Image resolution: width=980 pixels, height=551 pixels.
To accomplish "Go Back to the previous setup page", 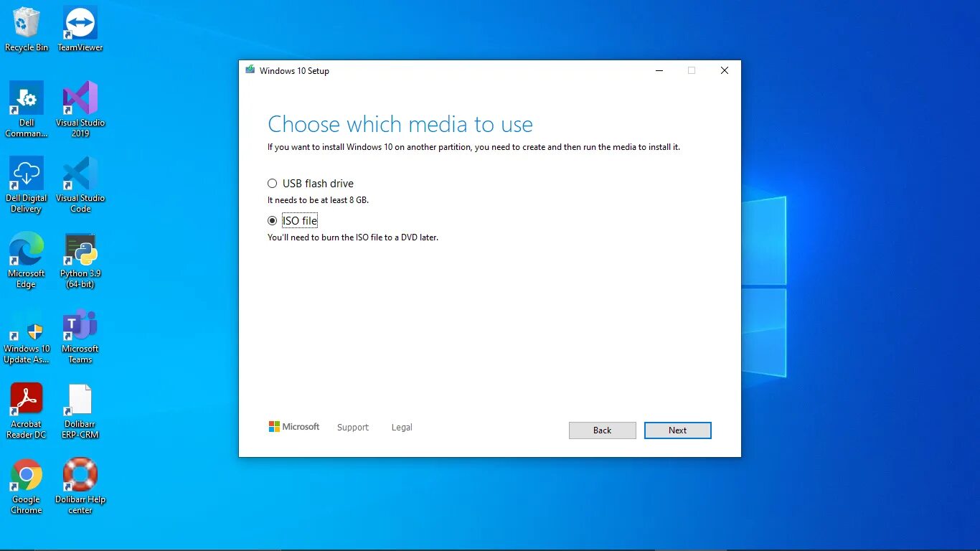I will 603,430.
